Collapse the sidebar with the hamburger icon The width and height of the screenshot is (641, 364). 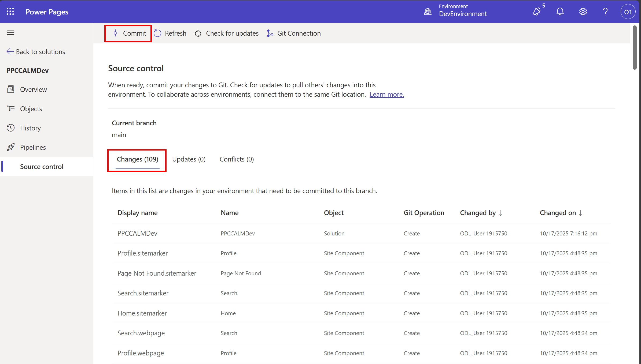(x=10, y=33)
